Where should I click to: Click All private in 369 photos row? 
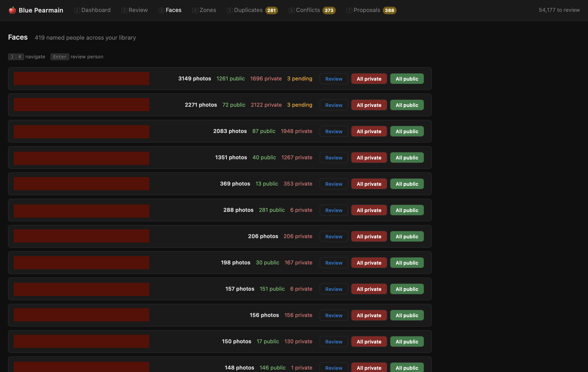369,184
